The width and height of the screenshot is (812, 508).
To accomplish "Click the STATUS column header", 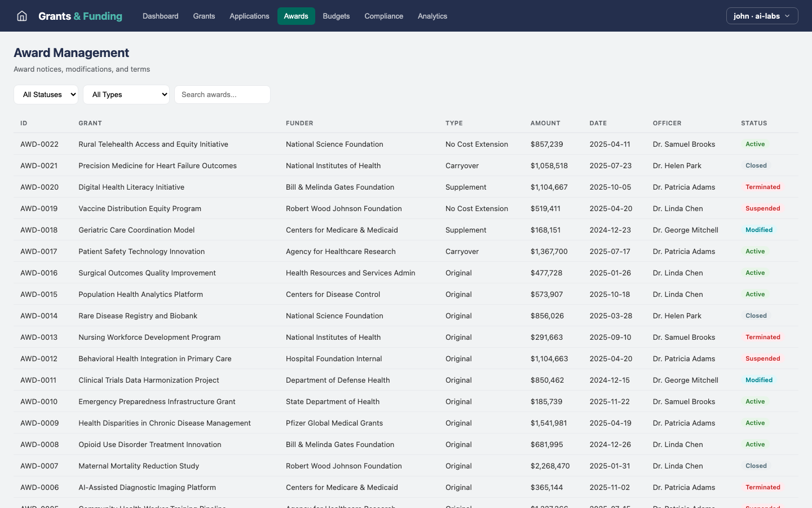I will pyautogui.click(x=754, y=123).
